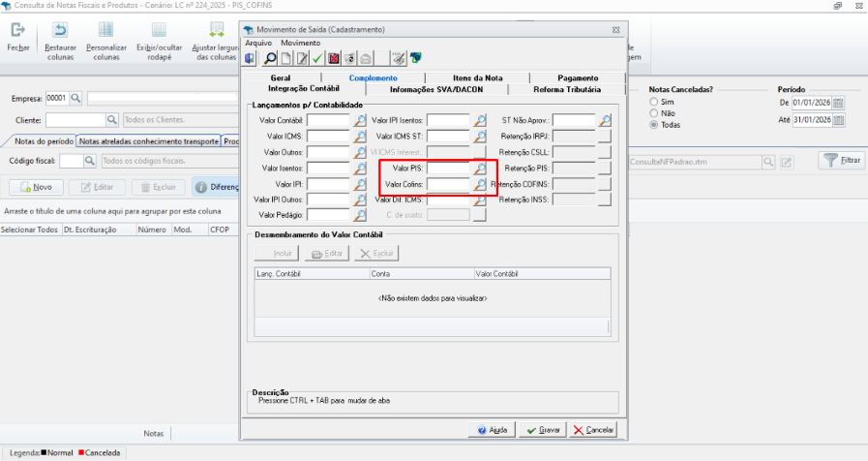This screenshot has width=868, height=461.
Task: Open lookup beside Valor IPI field
Action: (x=360, y=184)
